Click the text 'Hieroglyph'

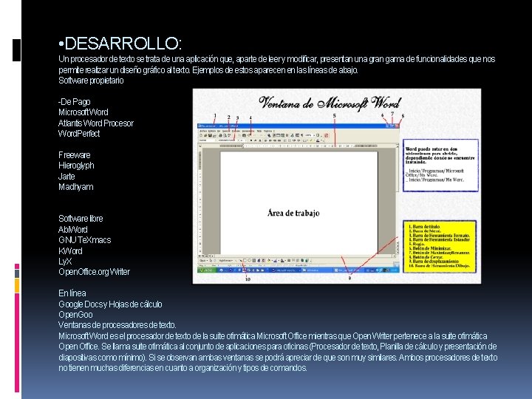coord(76,166)
